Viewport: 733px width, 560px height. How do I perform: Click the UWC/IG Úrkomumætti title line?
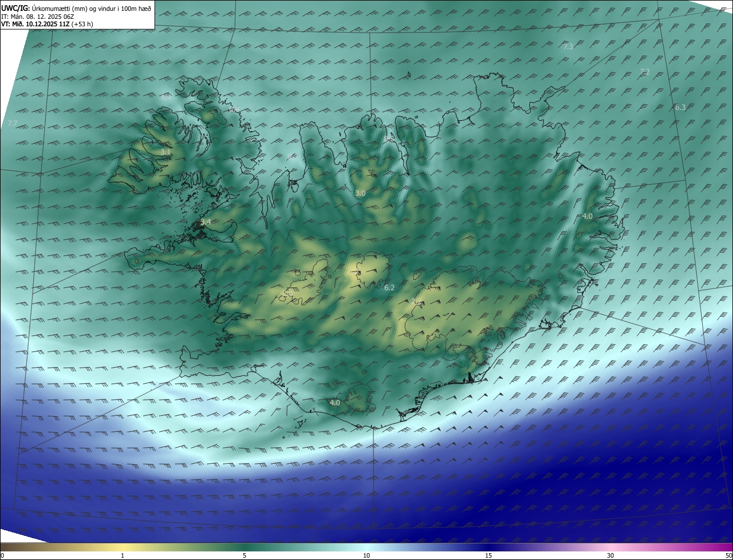(76, 8)
